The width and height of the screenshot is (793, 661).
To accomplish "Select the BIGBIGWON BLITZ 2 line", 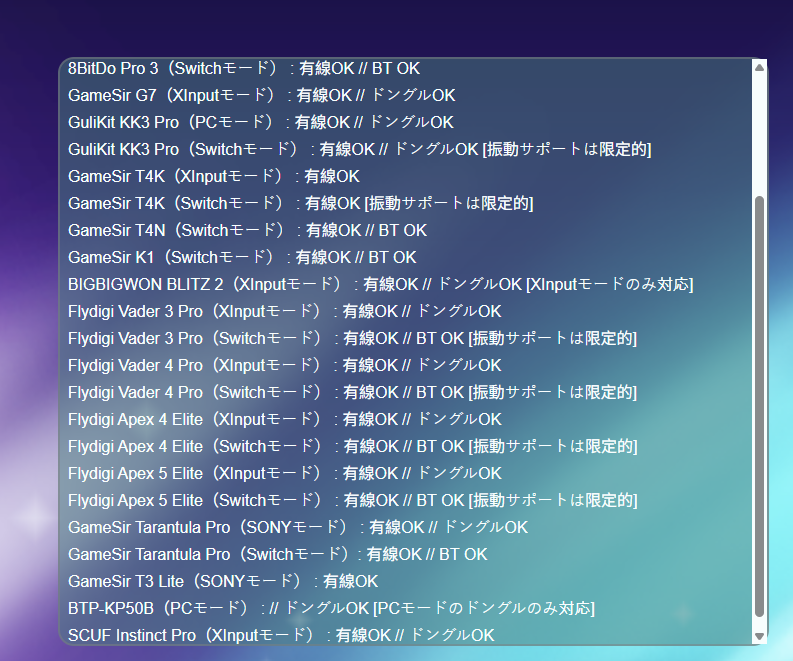I will pos(380,284).
